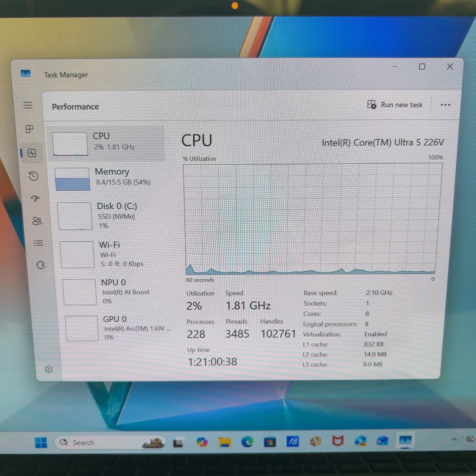Click the 8.0 MB L3 cache value

point(373,364)
